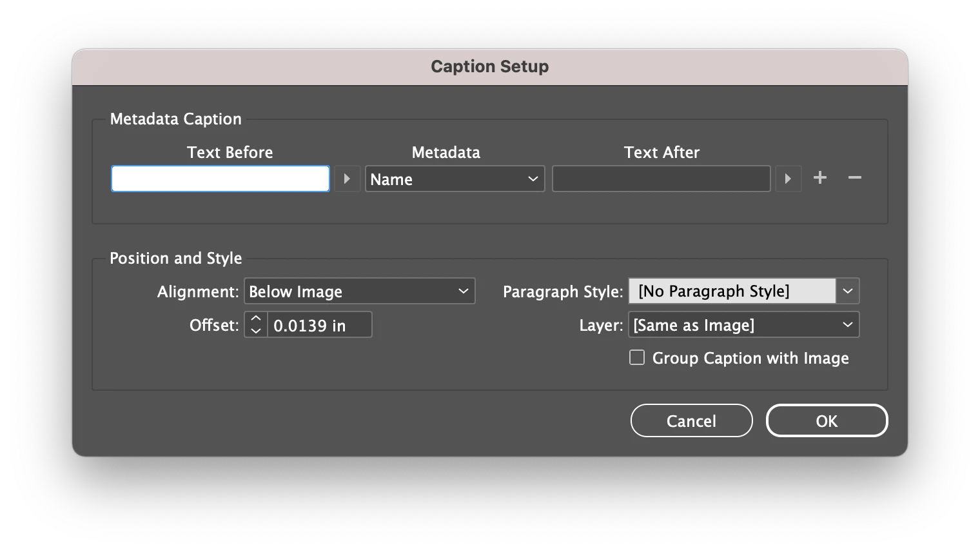The height and width of the screenshot is (552, 980).
Task: Increase Offset with the up stepper arrow
Action: (256, 319)
